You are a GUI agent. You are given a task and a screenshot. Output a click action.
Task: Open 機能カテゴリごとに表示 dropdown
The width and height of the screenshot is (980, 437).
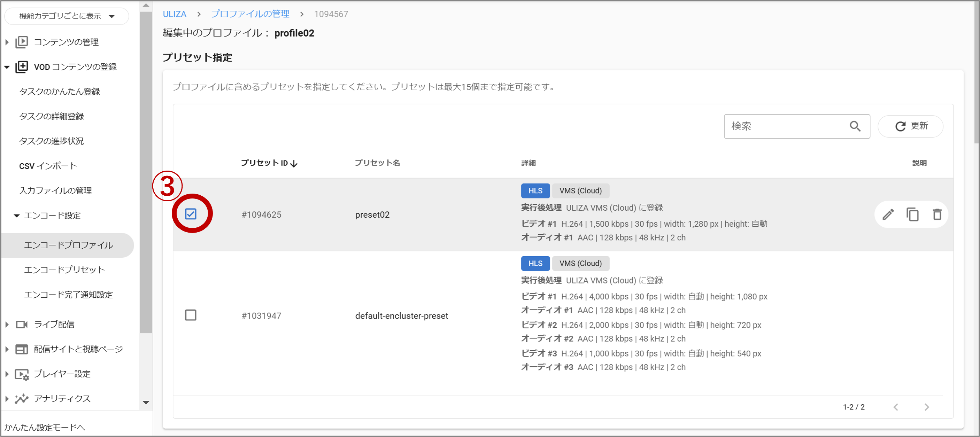tap(67, 16)
